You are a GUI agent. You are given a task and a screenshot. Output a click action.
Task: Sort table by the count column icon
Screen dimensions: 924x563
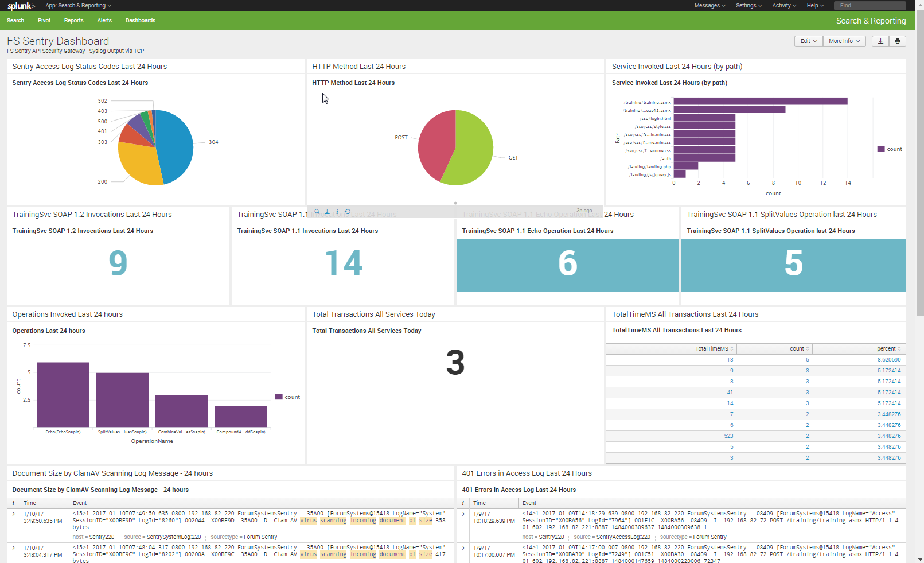coord(808,349)
